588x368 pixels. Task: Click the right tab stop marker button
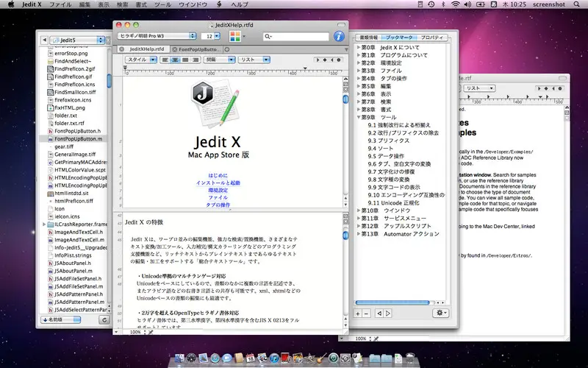331,60
